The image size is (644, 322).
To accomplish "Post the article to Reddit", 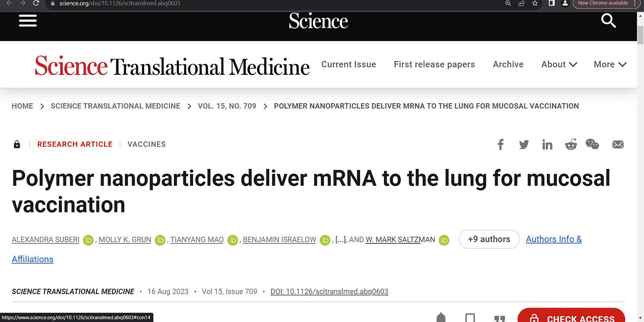I will (x=571, y=144).
